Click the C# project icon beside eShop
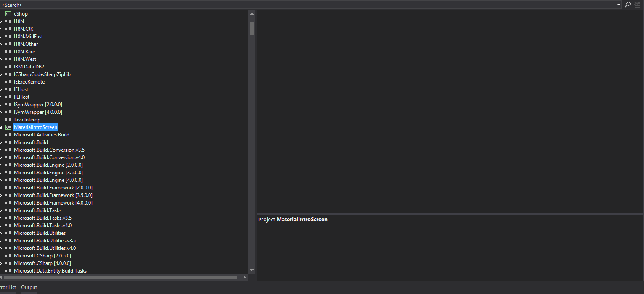Image resolution: width=644 pixels, height=294 pixels. tap(8, 14)
